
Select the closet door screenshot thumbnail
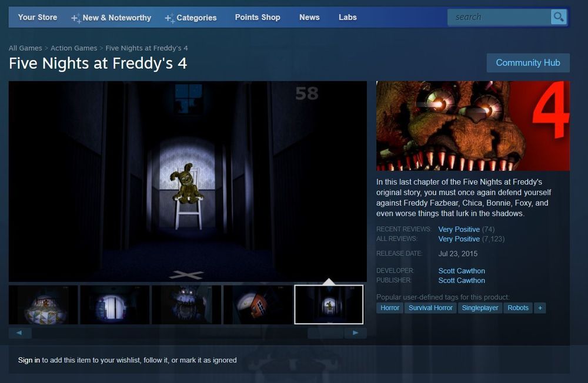(115, 305)
